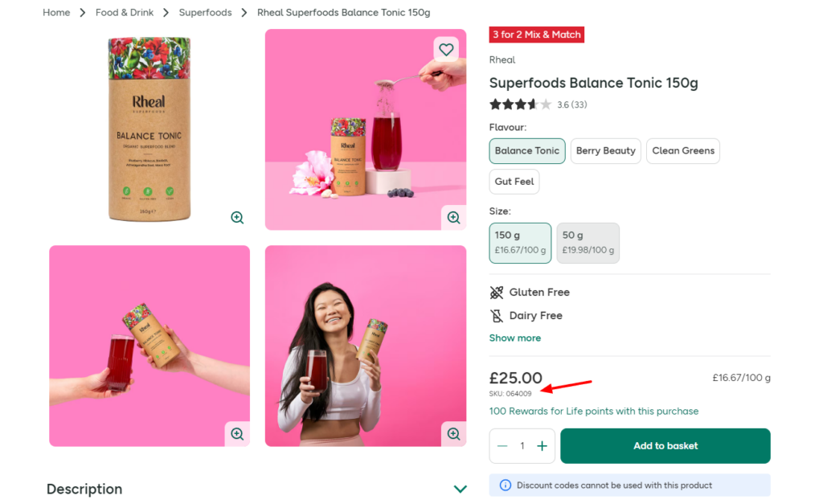Zoom the spoon pouring powder image

click(453, 217)
